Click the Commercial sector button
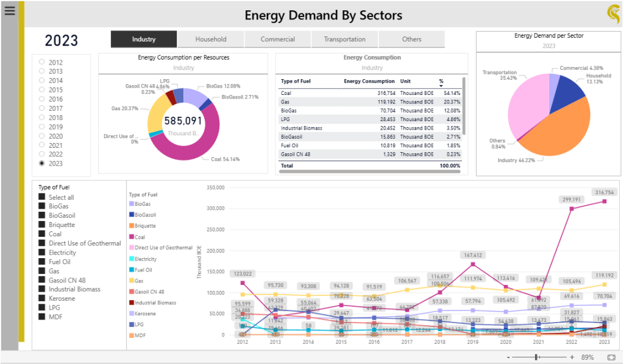This screenshot has width=624, height=364. point(278,39)
